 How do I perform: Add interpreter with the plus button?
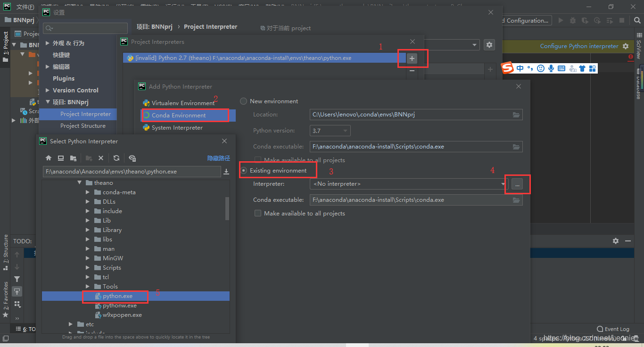[x=412, y=58]
